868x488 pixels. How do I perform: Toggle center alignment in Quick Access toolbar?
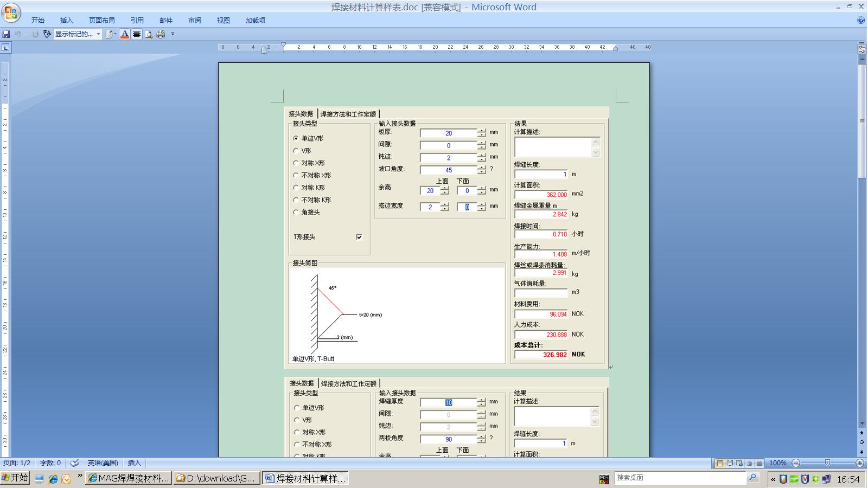137,34
